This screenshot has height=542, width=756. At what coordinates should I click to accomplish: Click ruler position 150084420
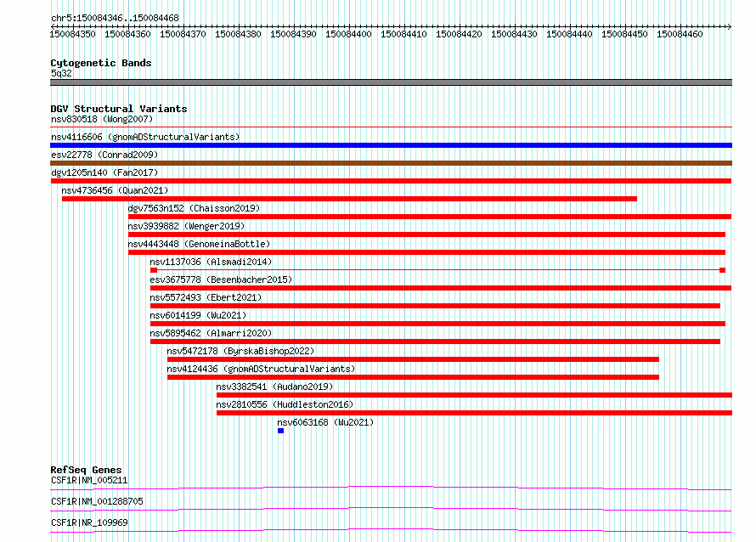(459, 34)
